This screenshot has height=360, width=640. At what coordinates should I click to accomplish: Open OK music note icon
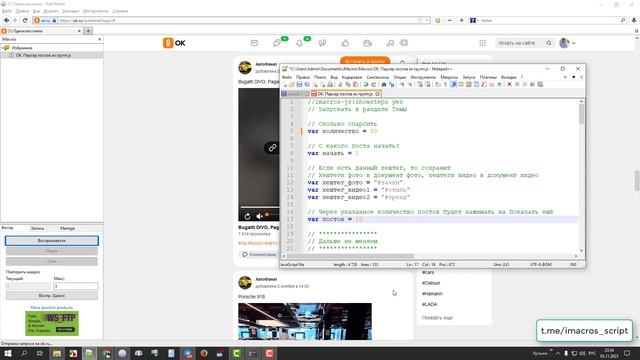[x=390, y=43]
